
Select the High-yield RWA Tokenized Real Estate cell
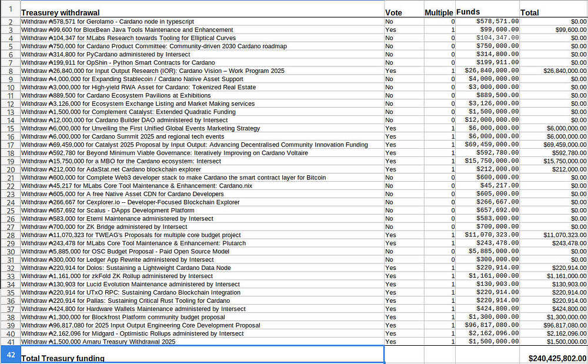pyautogui.click(x=202, y=87)
